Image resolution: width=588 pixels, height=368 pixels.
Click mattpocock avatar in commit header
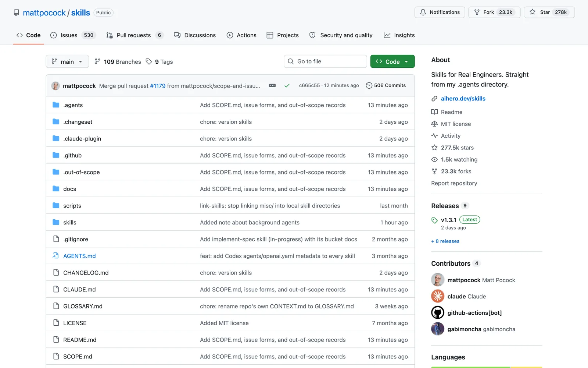tap(55, 86)
